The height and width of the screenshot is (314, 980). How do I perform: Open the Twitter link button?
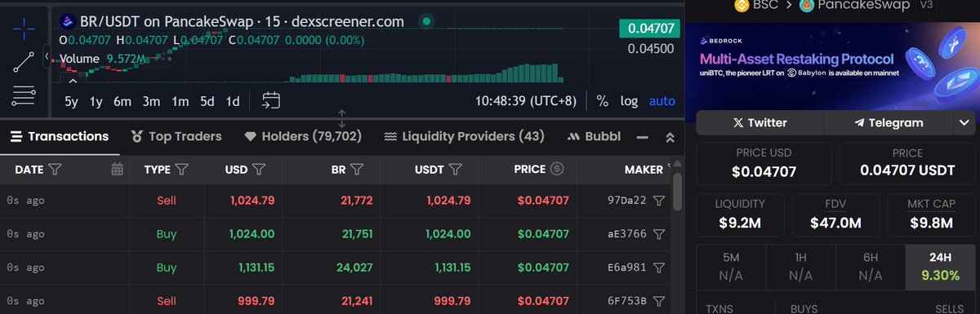(759, 122)
